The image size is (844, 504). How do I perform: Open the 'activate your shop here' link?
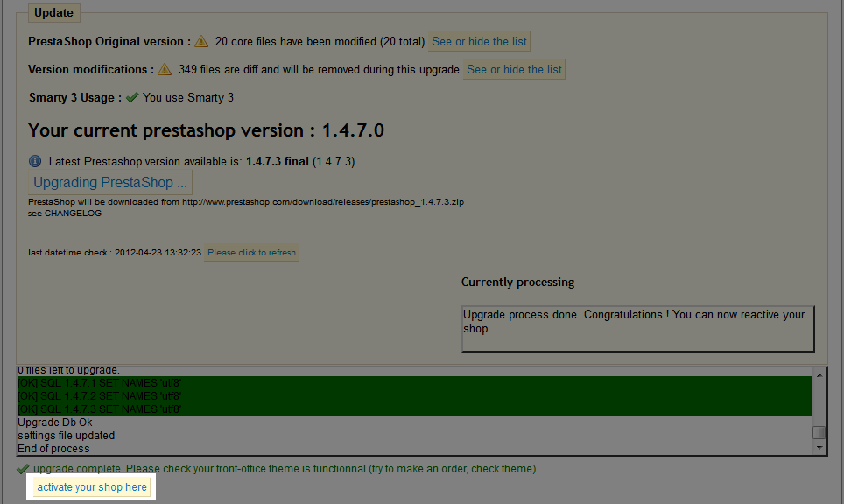click(x=92, y=487)
